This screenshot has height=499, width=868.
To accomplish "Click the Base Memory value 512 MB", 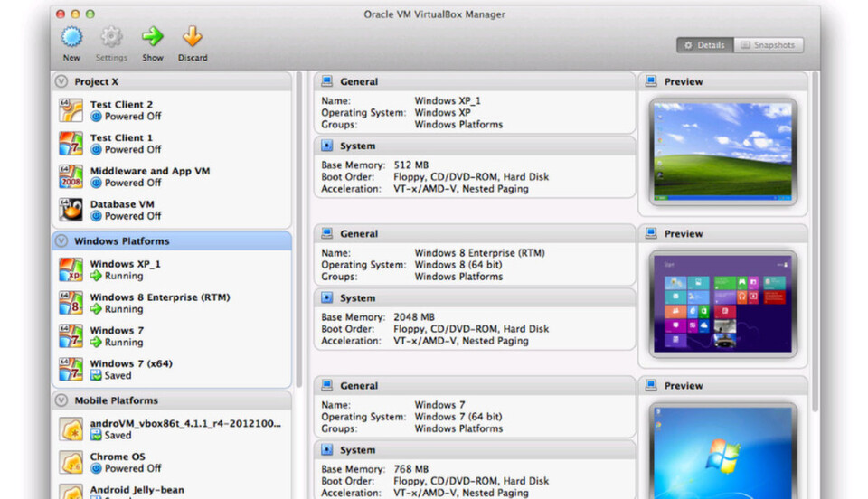I will pos(410,165).
